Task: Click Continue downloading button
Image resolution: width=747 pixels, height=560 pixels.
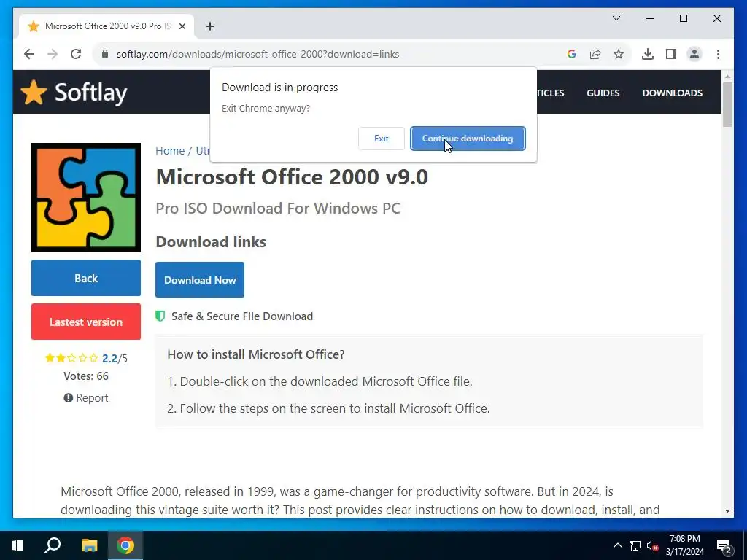Action: click(x=468, y=139)
